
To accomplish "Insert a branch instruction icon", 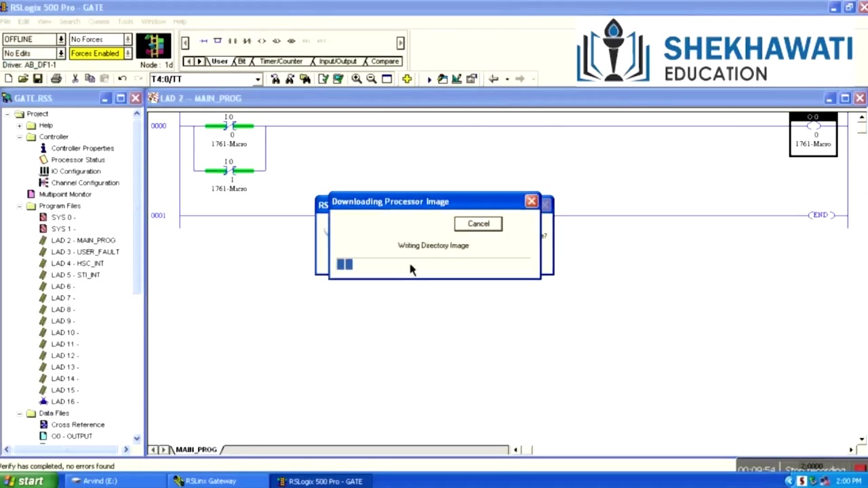I will pos(218,41).
